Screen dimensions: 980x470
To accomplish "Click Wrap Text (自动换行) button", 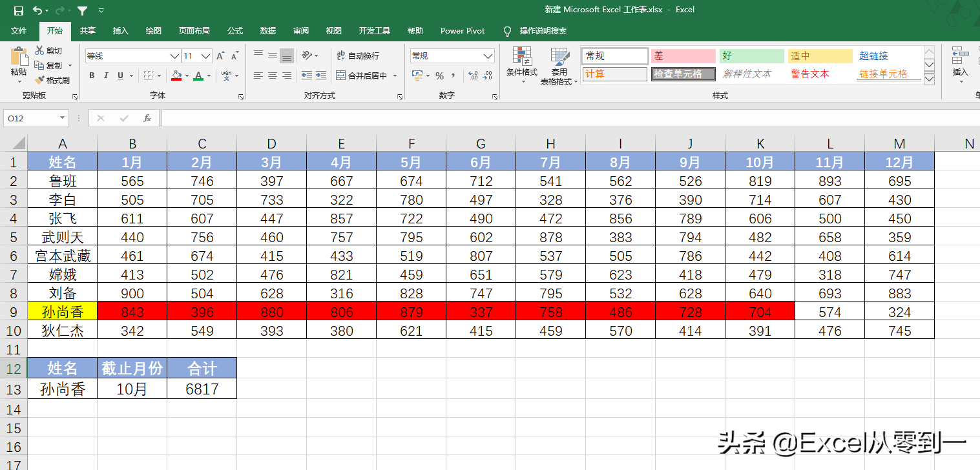I will [358, 56].
